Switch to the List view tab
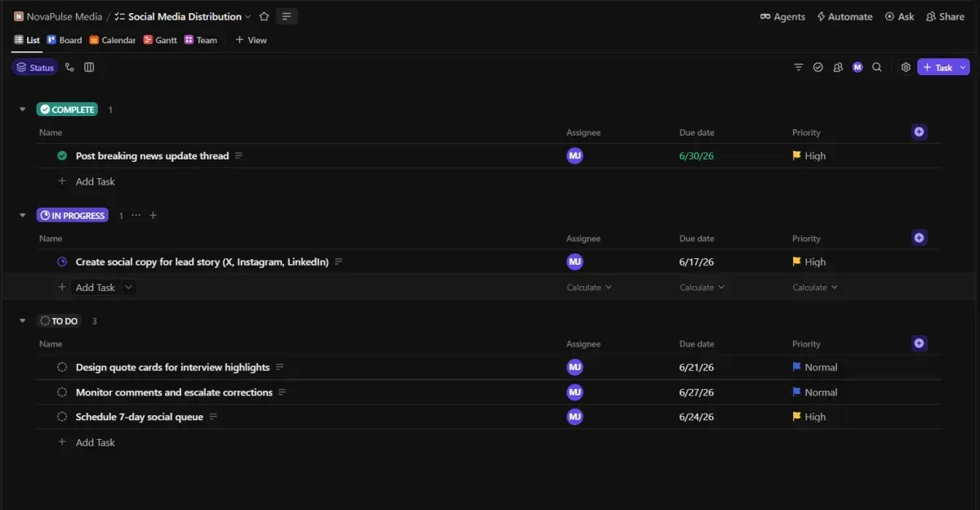Image resolution: width=980 pixels, height=510 pixels. 27,40
